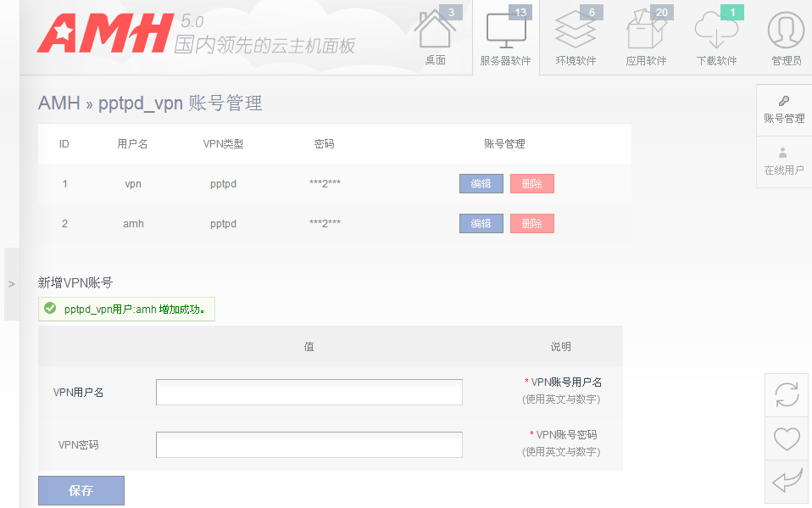Focus the VPN密码 input field
Screen dimensions: 812x508
pos(309,444)
